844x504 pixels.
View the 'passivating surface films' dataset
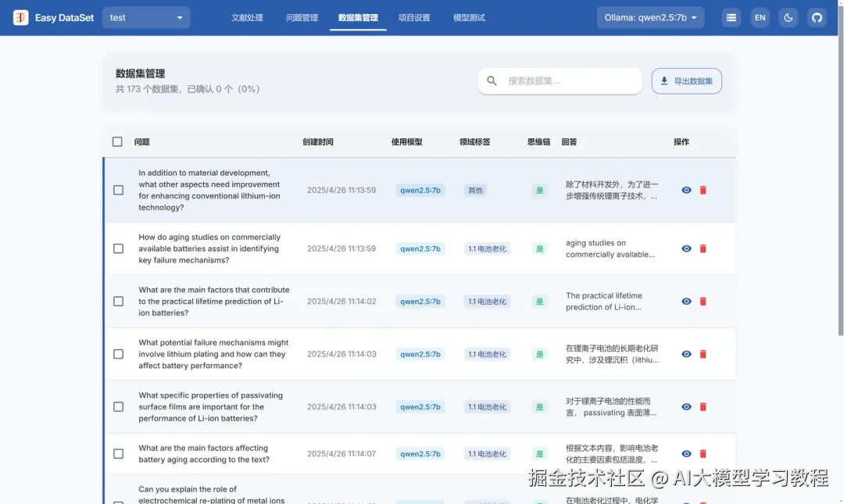tap(686, 407)
